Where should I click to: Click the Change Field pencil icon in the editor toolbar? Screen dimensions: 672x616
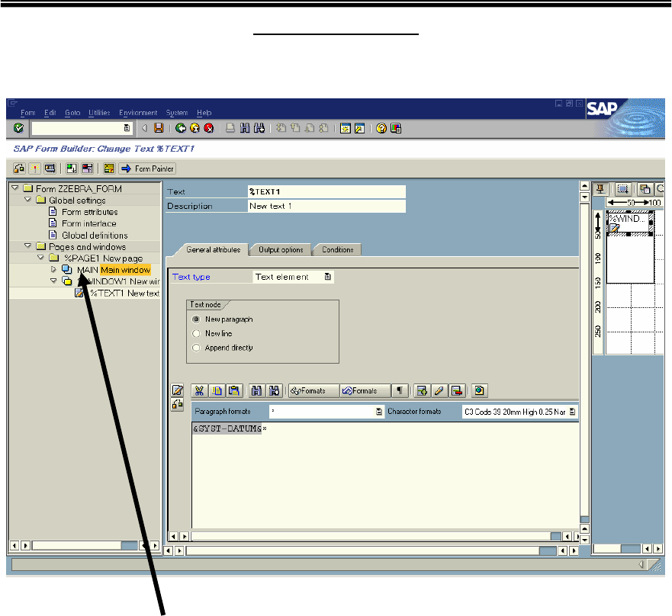coord(439,390)
